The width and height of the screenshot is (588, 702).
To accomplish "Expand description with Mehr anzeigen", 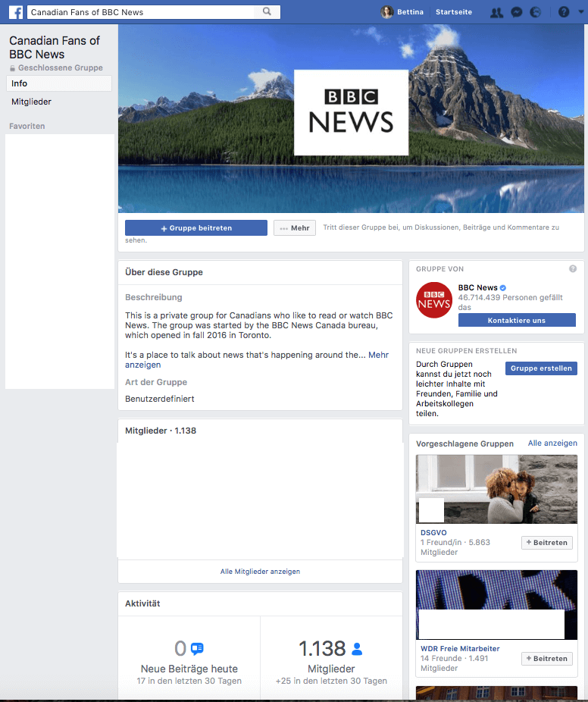I will 378,355.
